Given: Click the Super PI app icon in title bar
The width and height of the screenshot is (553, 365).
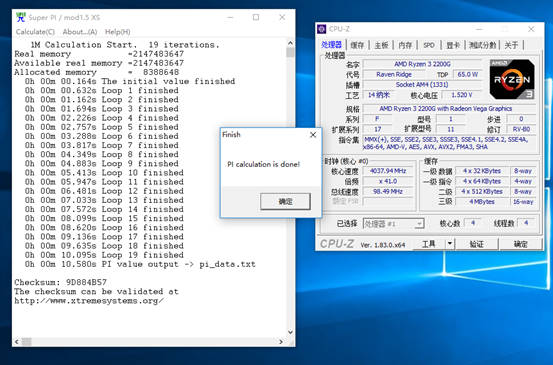Looking at the screenshot, I should pyautogui.click(x=21, y=17).
